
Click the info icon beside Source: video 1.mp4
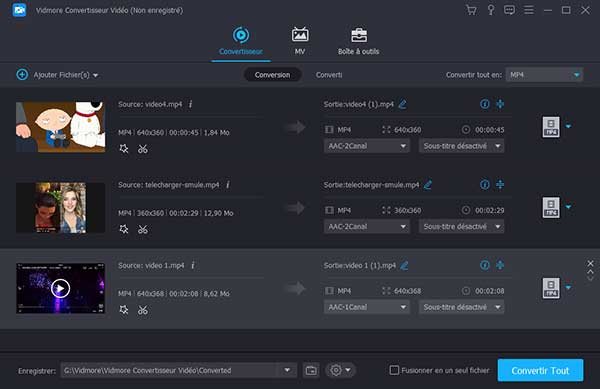[x=193, y=265]
